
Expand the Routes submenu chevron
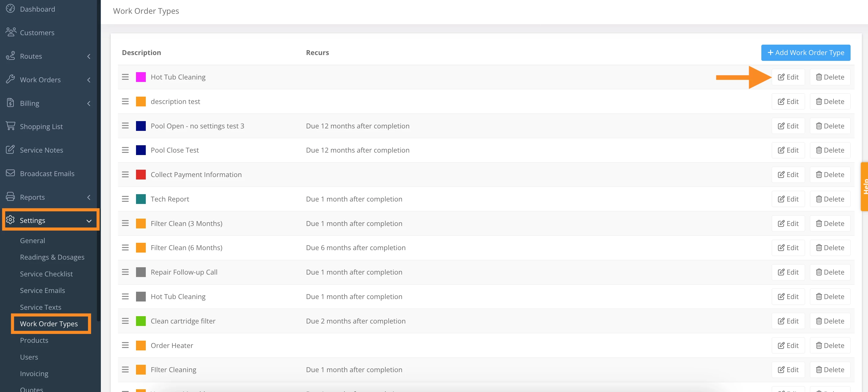89,56
